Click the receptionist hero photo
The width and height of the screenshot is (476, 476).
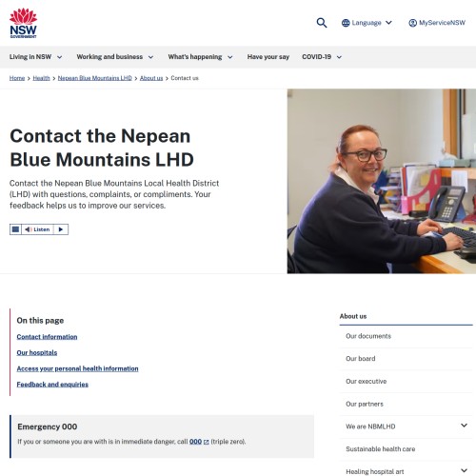tap(382, 181)
